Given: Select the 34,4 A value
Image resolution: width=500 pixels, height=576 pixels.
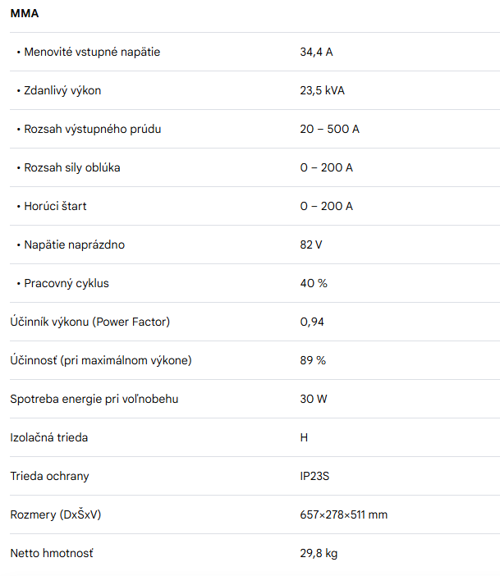Looking at the screenshot, I should point(316,52).
